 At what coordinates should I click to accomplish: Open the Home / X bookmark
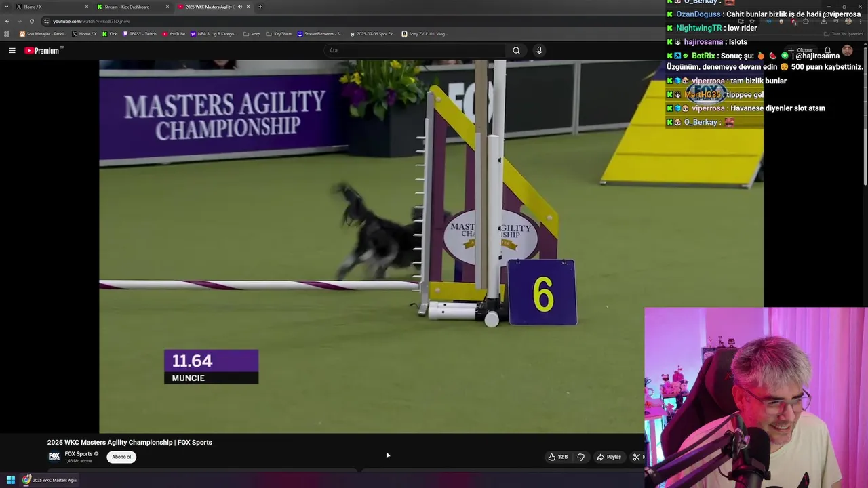point(84,34)
